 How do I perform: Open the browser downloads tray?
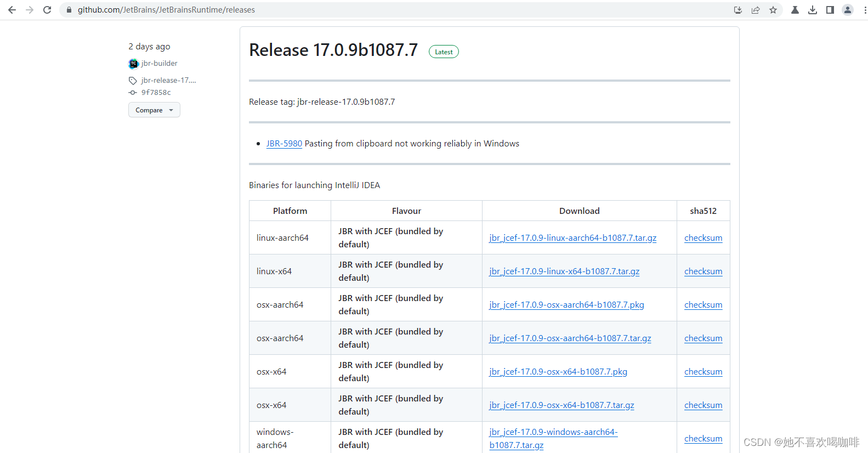[813, 10]
